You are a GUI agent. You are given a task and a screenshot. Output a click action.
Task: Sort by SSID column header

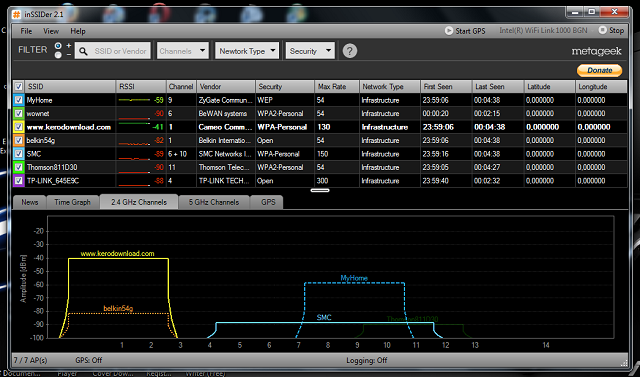[70, 86]
